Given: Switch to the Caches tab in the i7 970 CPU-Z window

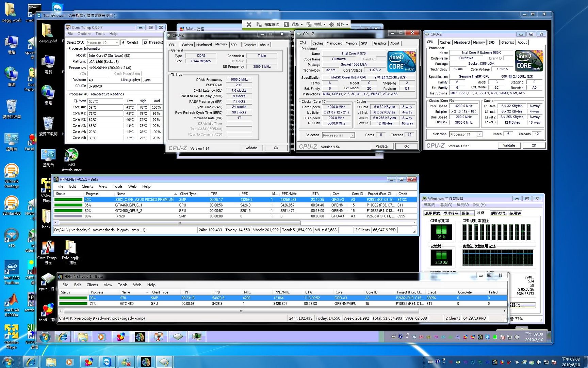Looking at the screenshot, I should (x=317, y=43).
